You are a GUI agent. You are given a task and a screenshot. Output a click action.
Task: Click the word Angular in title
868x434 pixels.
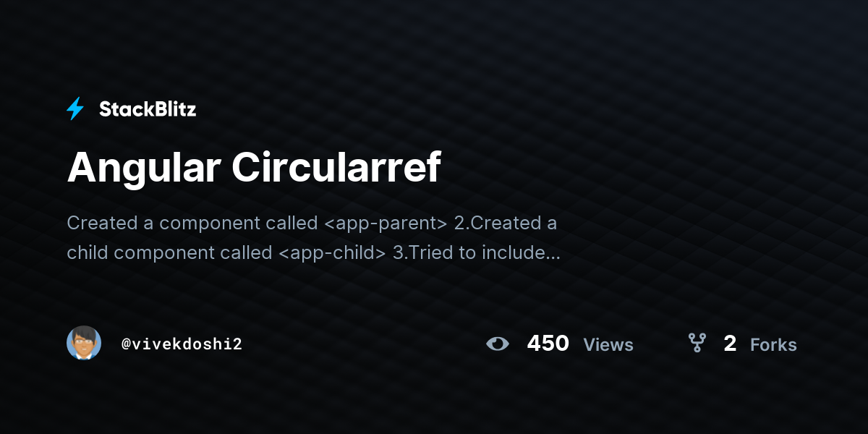point(144,169)
